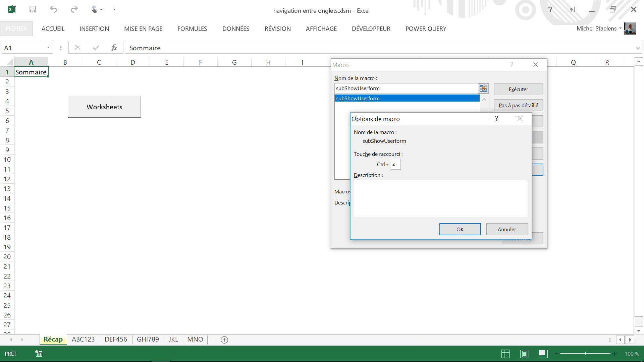
Task: Click macro recording icon in status bar
Action: [39, 354]
